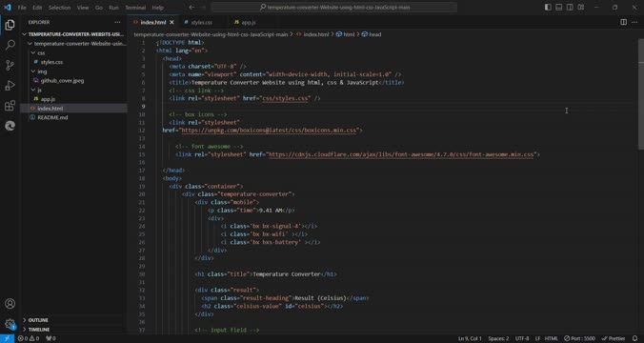
Task: Select index.html in the file explorer
Action: (74, 109)
